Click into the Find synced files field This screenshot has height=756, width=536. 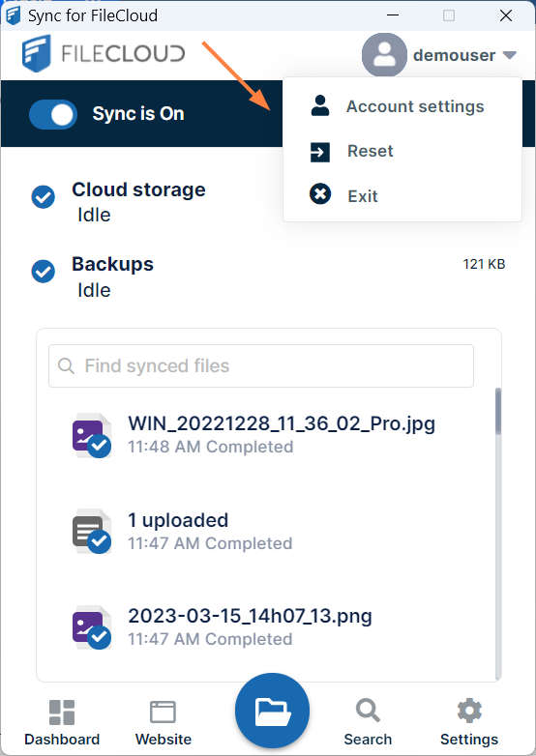[x=261, y=366]
